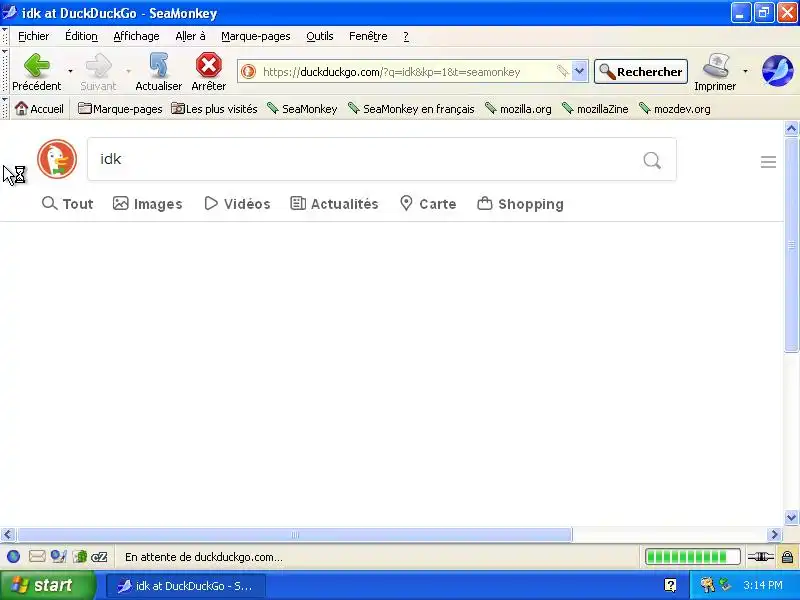The image size is (800, 600).
Task: Switch to the Images tab
Action: tap(147, 204)
